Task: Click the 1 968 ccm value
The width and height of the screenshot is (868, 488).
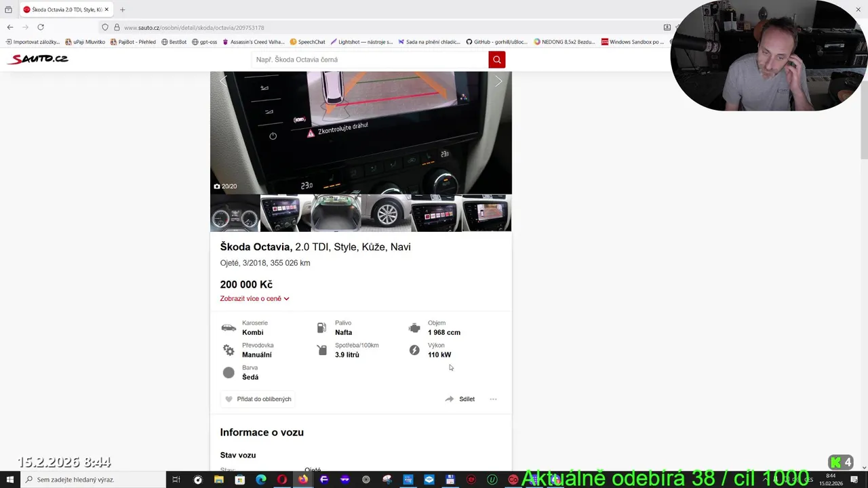Action: point(444,333)
